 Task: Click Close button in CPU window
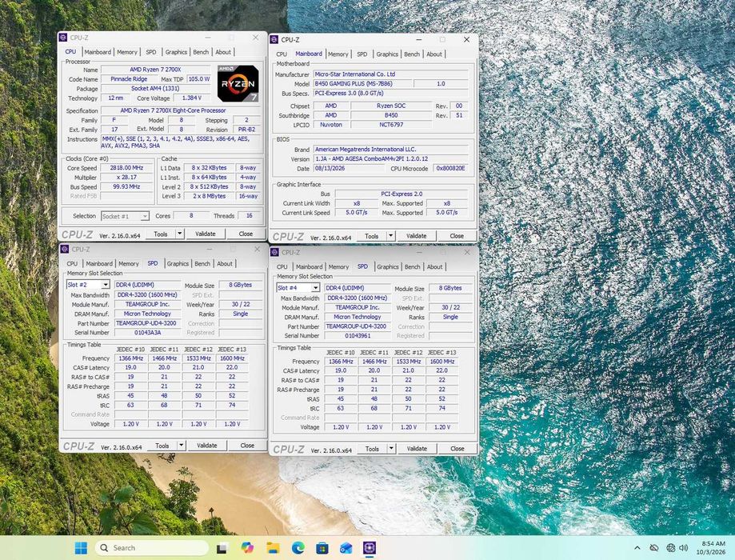(x=246, y=234)
